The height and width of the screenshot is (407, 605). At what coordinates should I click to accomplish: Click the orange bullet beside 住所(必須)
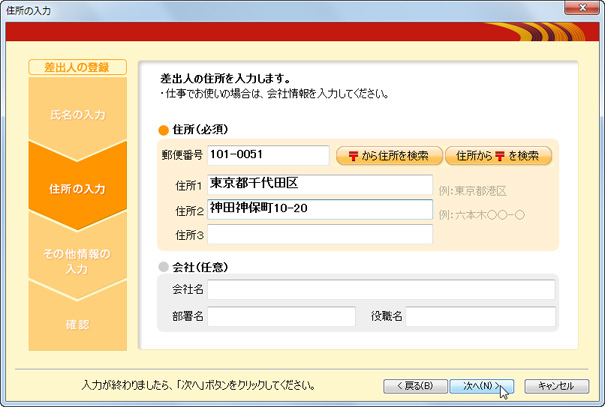point(164,130)
